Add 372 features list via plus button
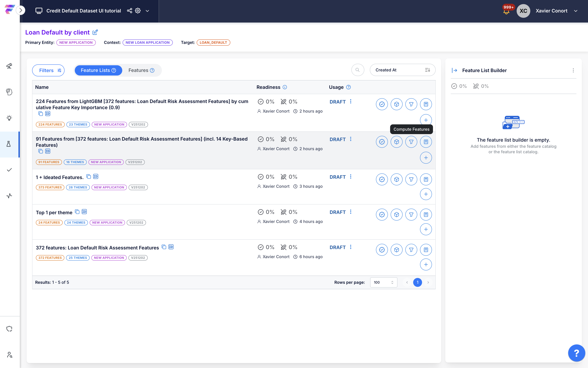 point(426,265)
